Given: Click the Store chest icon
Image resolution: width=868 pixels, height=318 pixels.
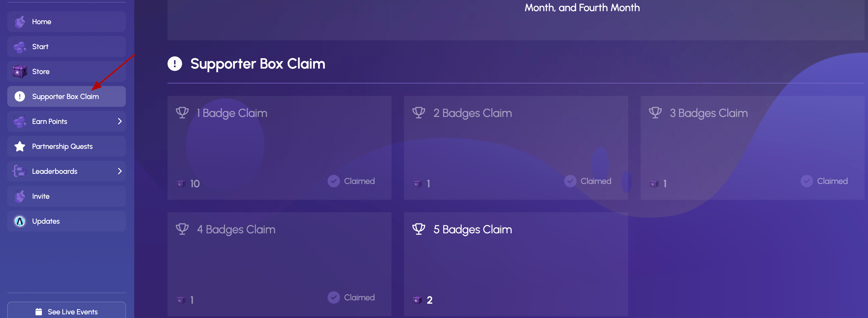Looking at the screenshot, I should [x=20, y=72].
